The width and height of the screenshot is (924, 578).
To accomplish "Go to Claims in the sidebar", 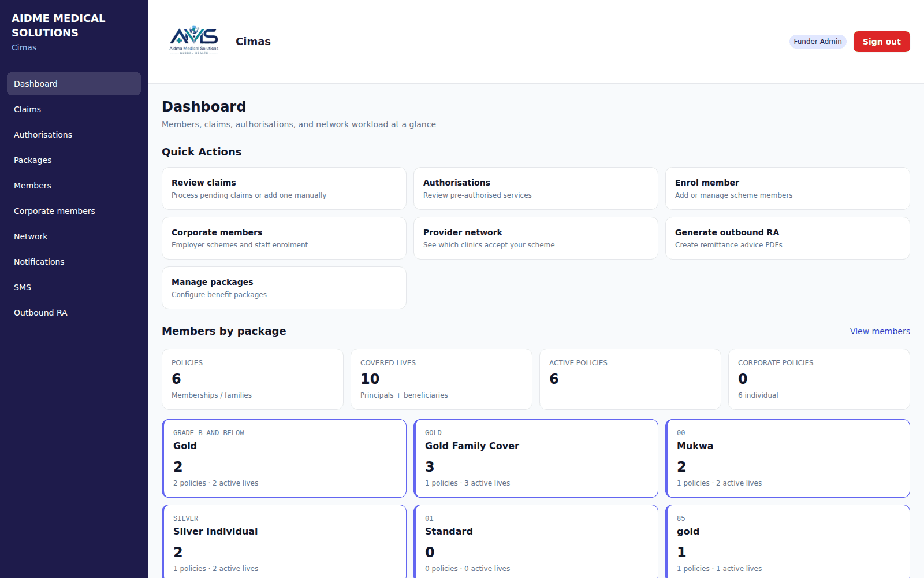I will [x=74, y=109].
